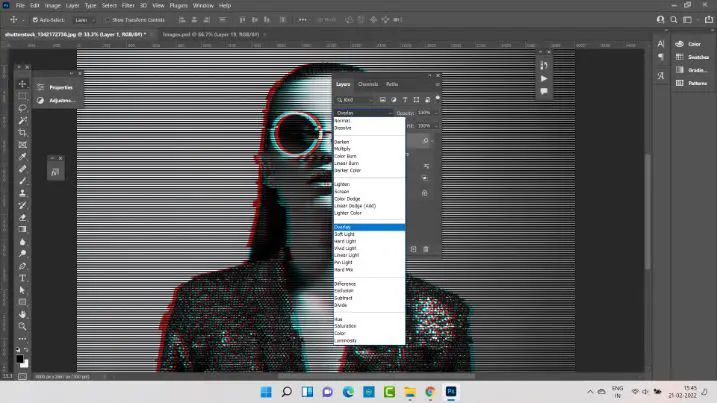
Task: Click the foreground color swatch
Action: pos(19,357)
